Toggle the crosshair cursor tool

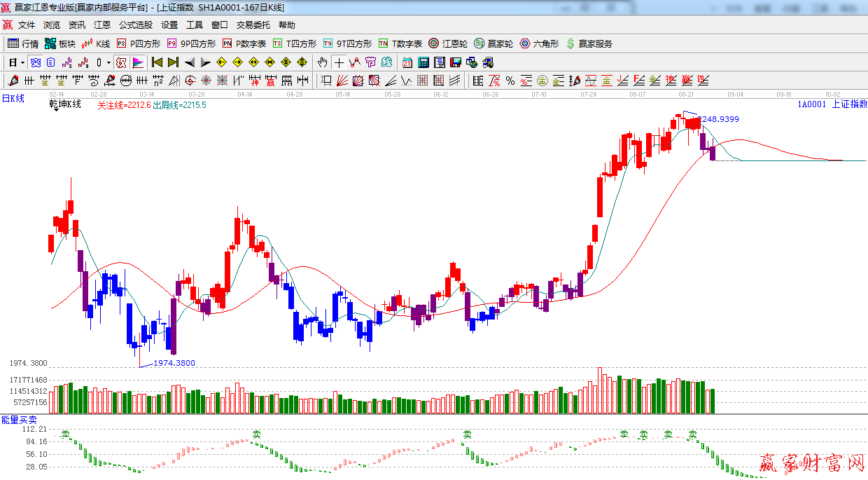pyautogui.click(x=339, y=62)
